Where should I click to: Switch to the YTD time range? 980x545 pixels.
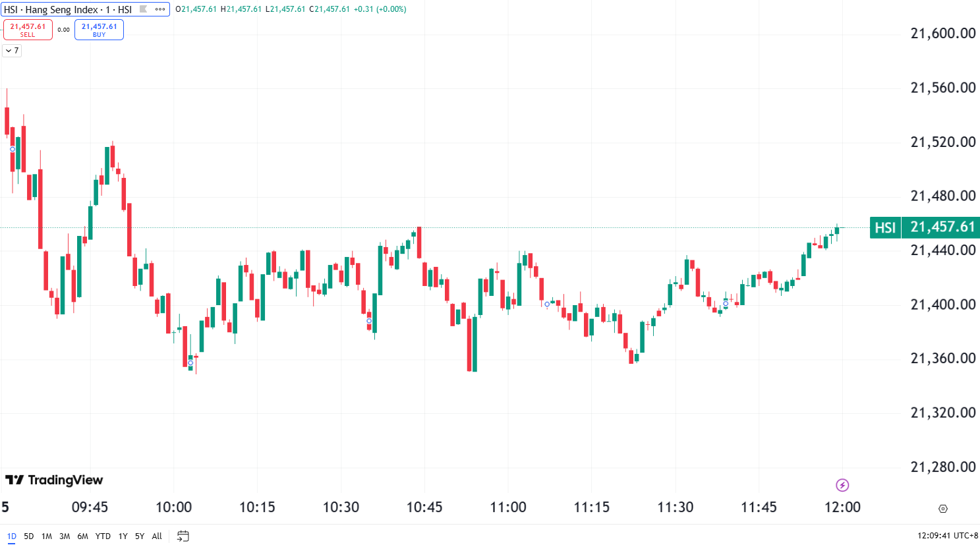click(103, 536)
